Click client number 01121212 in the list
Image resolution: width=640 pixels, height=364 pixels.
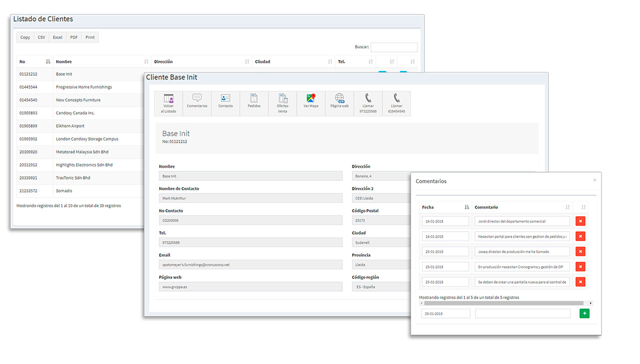click(28, 74)
